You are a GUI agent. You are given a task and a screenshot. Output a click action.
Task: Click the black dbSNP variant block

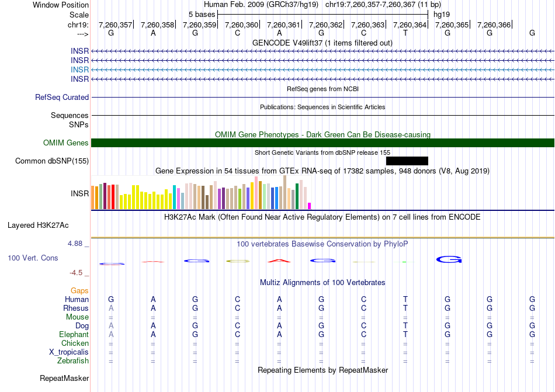point(407,161)
